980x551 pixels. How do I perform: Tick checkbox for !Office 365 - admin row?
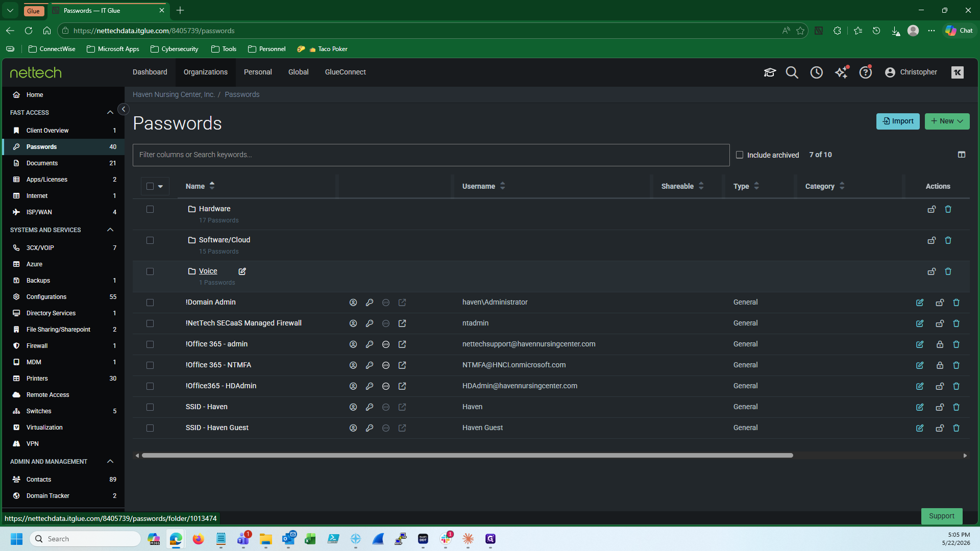pos(150,344)
